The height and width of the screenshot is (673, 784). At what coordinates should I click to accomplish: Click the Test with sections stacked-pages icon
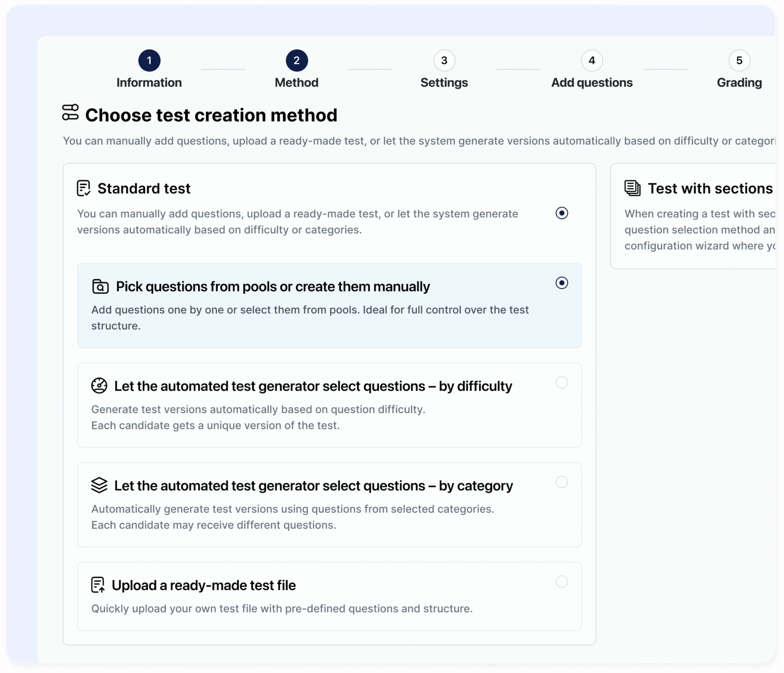coord(632,188)
